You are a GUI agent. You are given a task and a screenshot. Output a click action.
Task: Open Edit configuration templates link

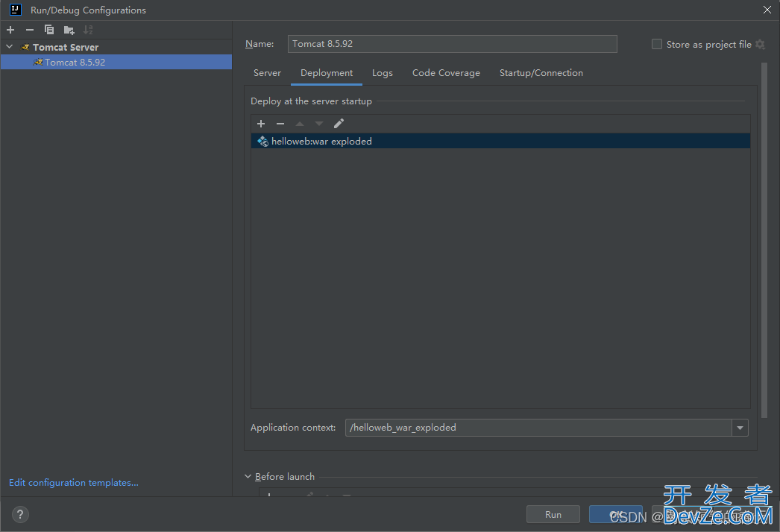(x=74, y=483)
